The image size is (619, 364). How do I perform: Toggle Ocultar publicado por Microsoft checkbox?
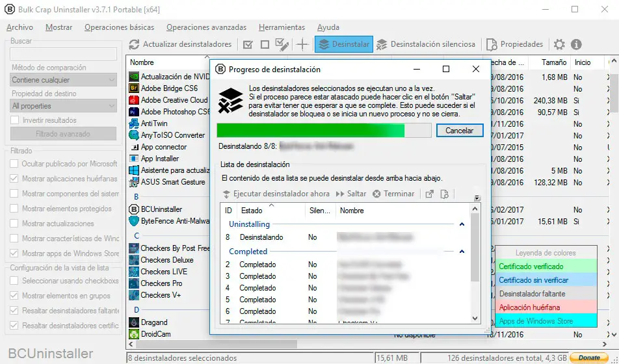[14, 163]
